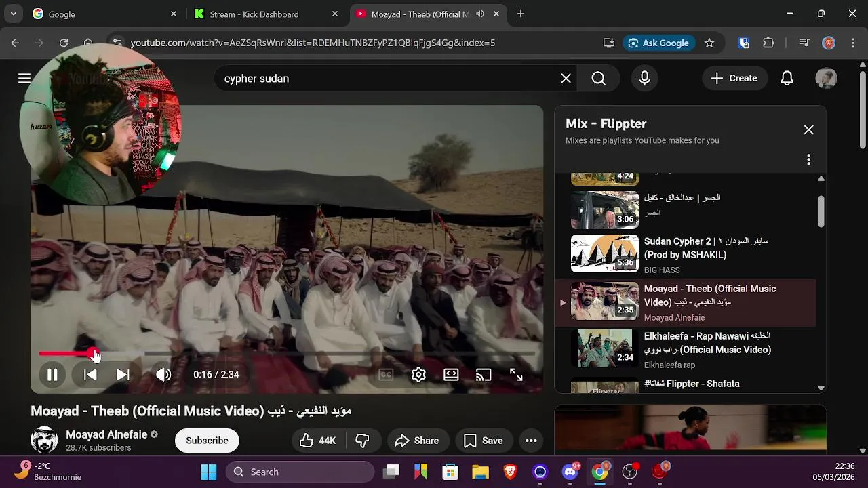Viewport: 868px width, 488px height.
Task: Save video to playlist
Action: pos(484,441)
